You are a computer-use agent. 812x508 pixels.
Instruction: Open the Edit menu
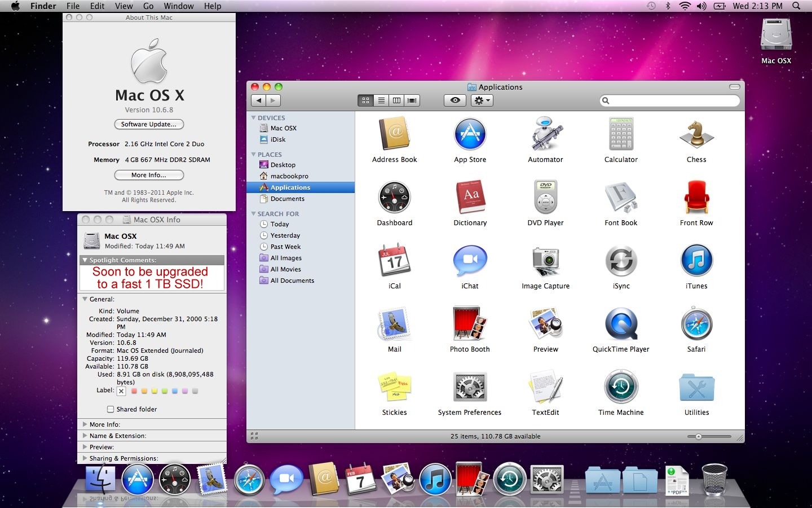98,6
